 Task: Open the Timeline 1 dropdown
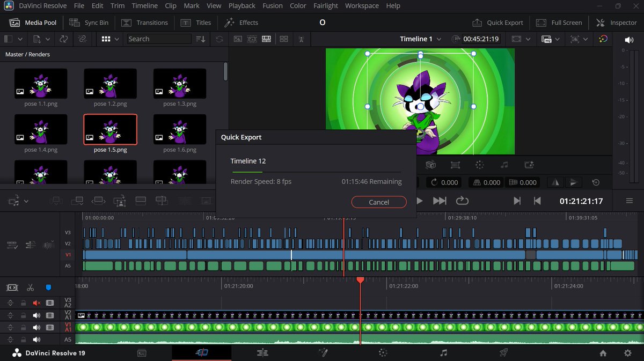[x=421, y=39]
